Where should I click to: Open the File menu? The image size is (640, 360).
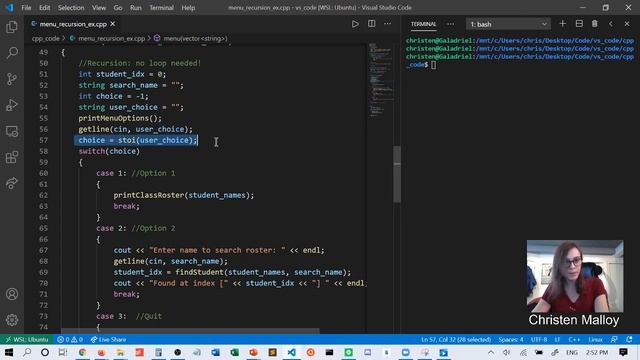pyautogui.click(x=26, y=8)
